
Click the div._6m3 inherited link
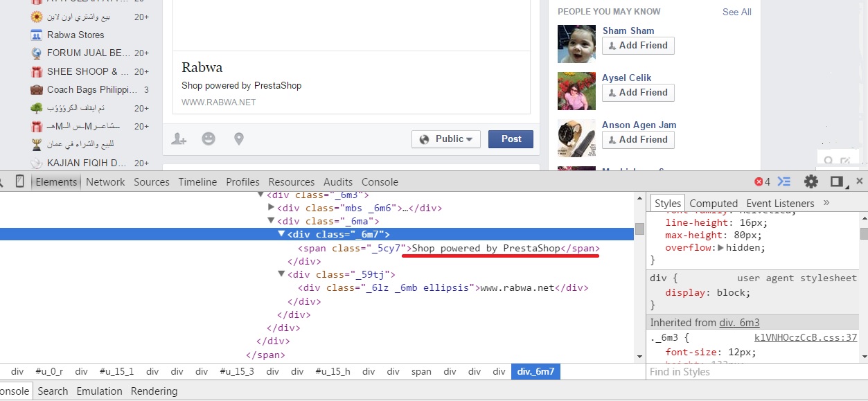[739, 323]
